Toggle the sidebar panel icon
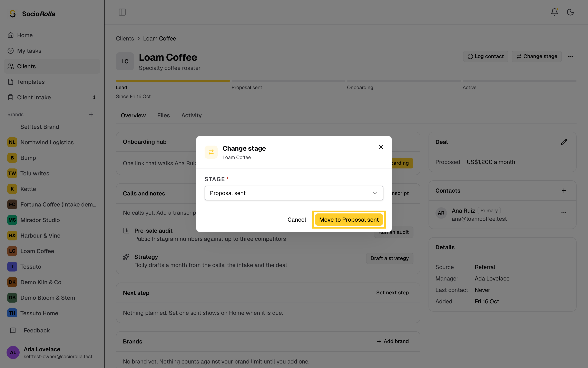The height and width of the screenshot is (368, 588). 122,12
